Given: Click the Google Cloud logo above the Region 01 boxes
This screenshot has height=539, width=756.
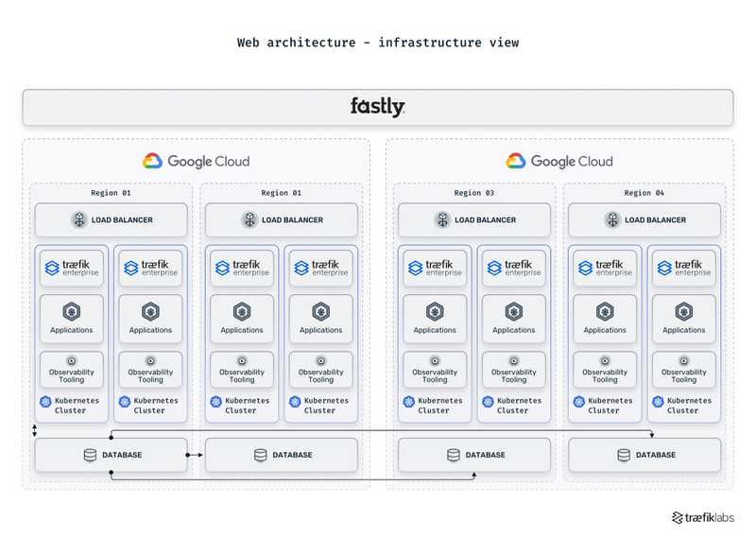Looking at the screenshot, I should [x=197, y=162].
